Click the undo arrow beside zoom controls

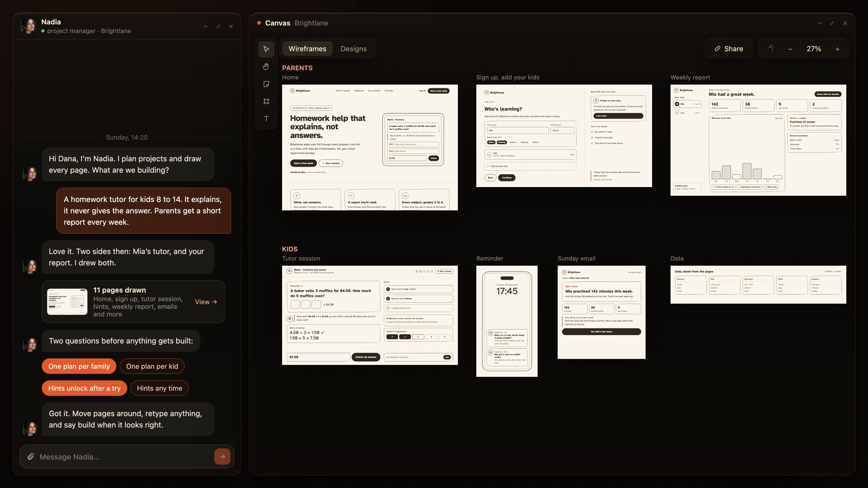click(x=771, y=49)
